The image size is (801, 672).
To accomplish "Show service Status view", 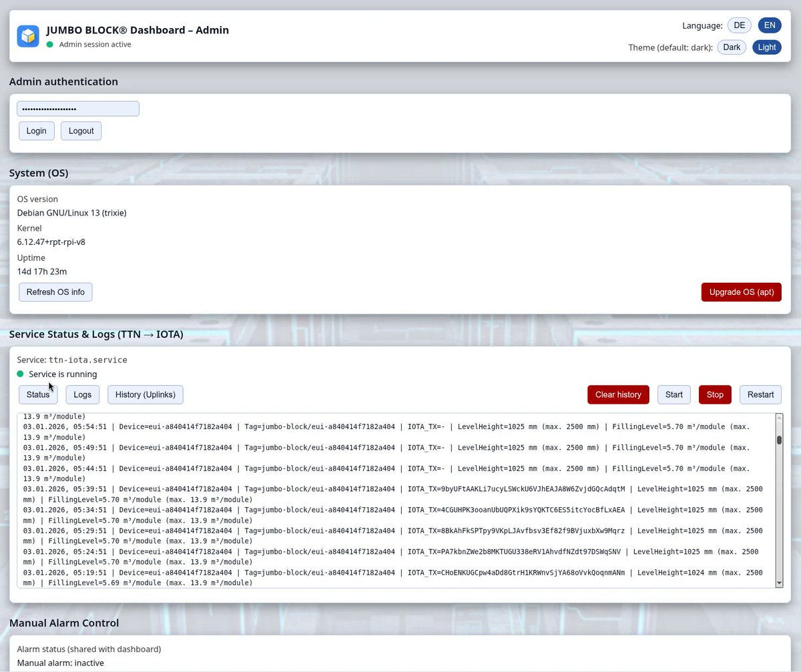I will (38, 394).
